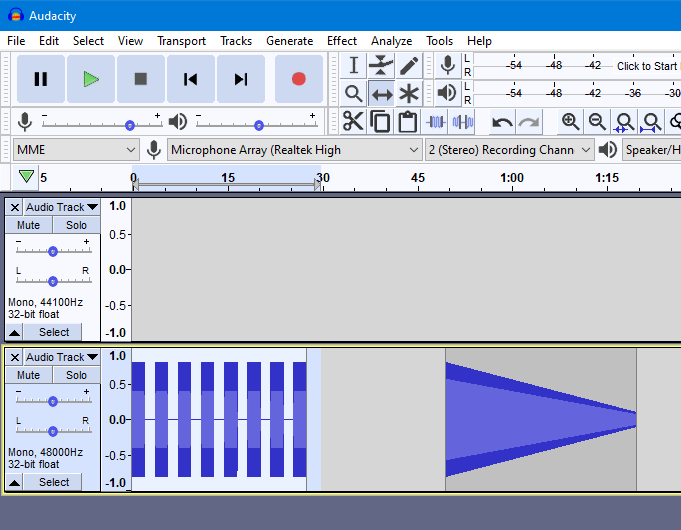This screenshot has height=530, width=681.
Task: Silence the audio selection
Action: click(463, 122)
